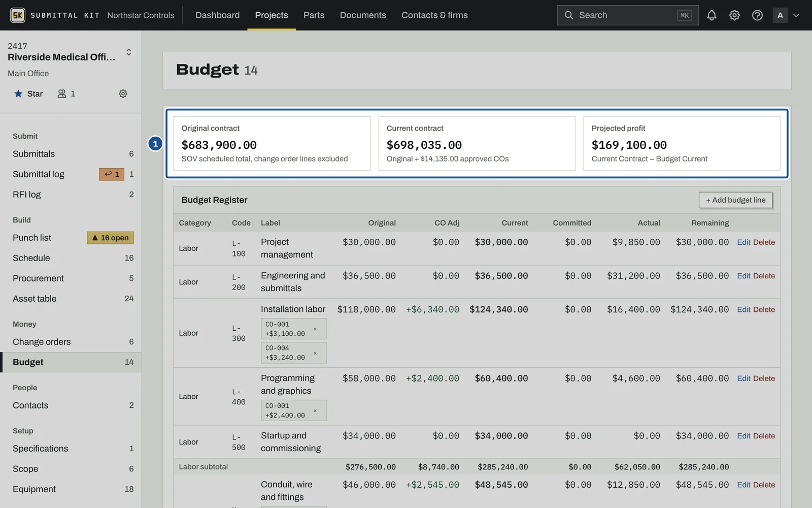This screenshot has height=508, width=812.
Task: Delete the Conduit, wire and fittings line
Action: (x=764, y=485)
